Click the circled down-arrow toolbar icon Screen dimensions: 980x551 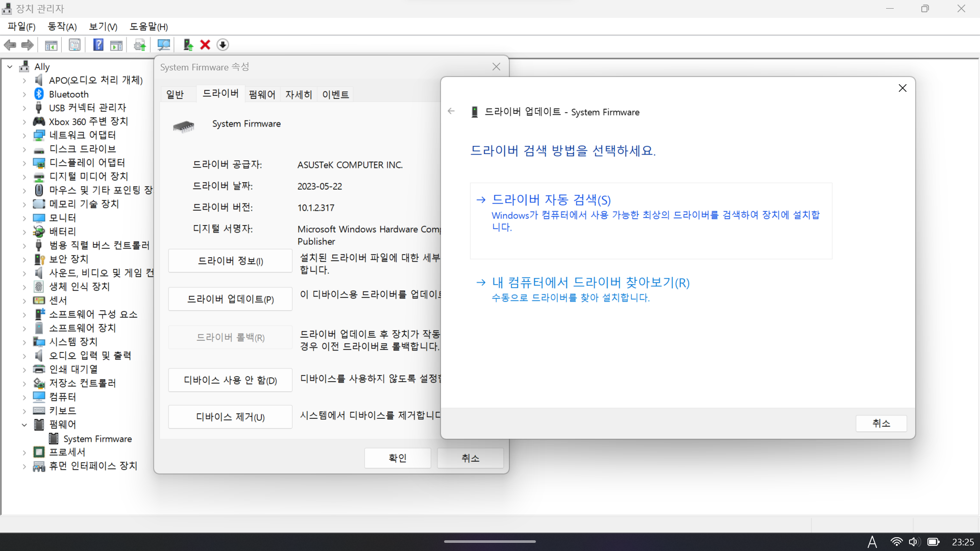point(223,45)
